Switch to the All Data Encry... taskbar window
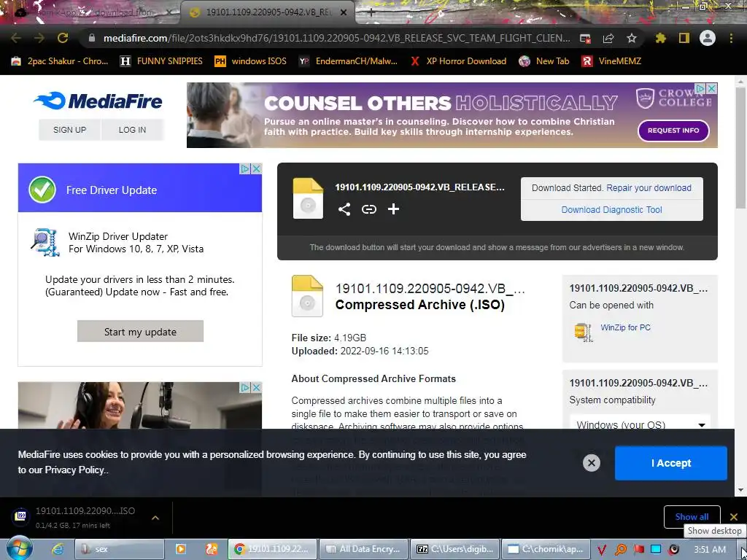This screenshot has height=560, width=747. point(364,549)
